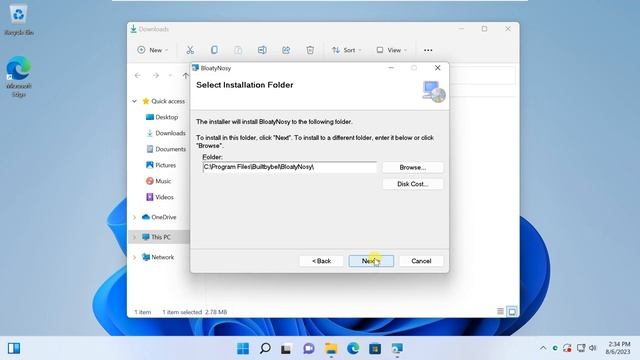The width and height of the screenshot is (640, 360).
Task: Click the Paste icon in Downloads toolbar
Action: pos(238,50)
